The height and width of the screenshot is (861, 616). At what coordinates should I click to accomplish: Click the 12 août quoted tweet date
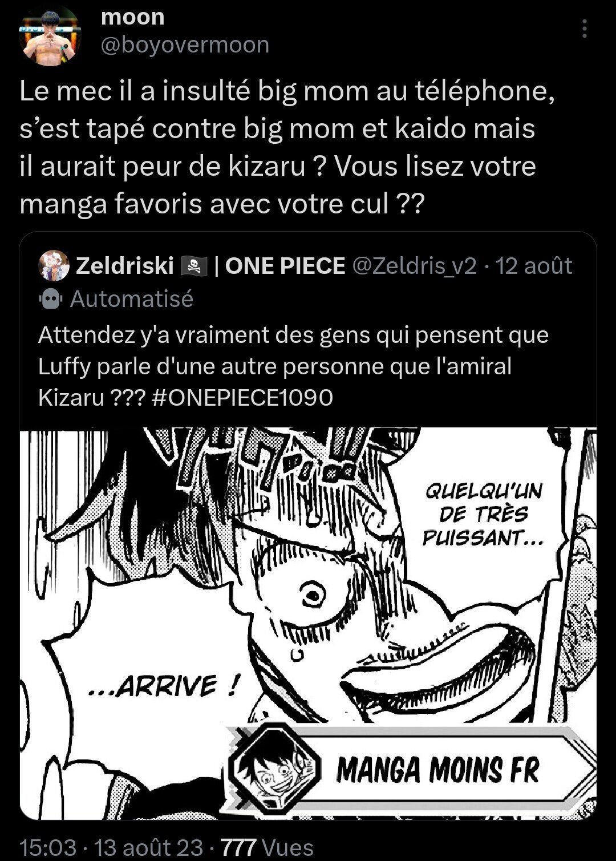(534, 266)
